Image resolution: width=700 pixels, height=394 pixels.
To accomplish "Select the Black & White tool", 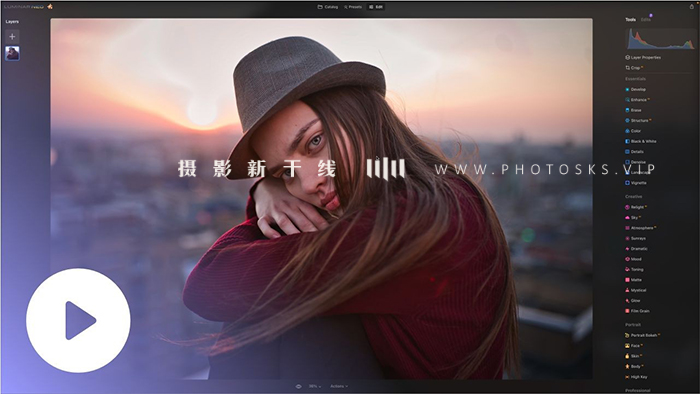I will click(641, 141).
